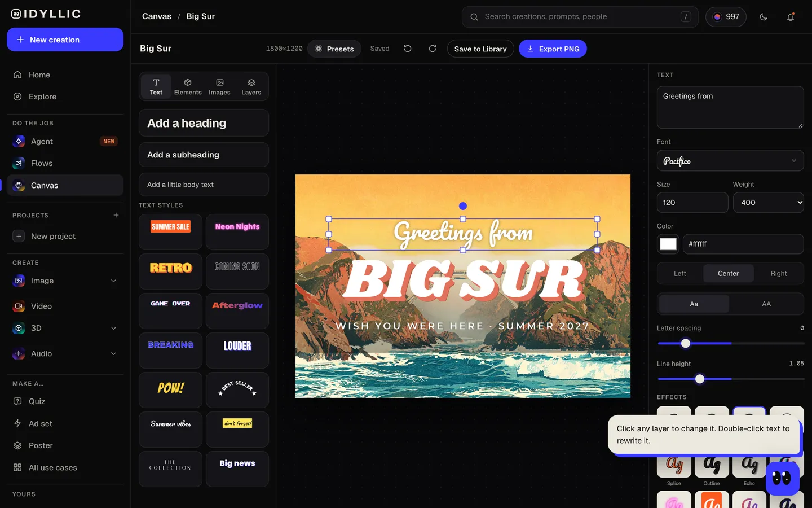Image resolution: width=812 pixels, height=508 pixels.
Task: Open the Layers tool panel
Action: click(251, 86)
